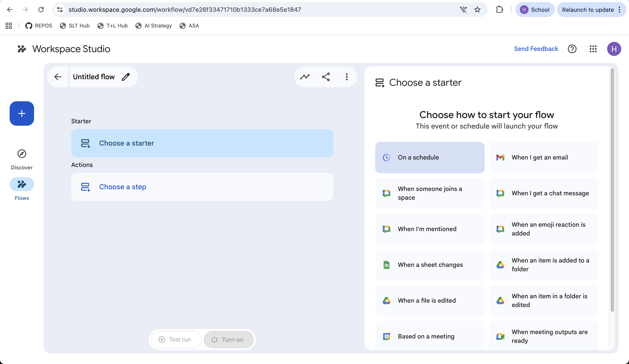Viewport: 629px width, 364px height.
Task: Select the When I'm mentioned starter
Action: click(430, 229)
